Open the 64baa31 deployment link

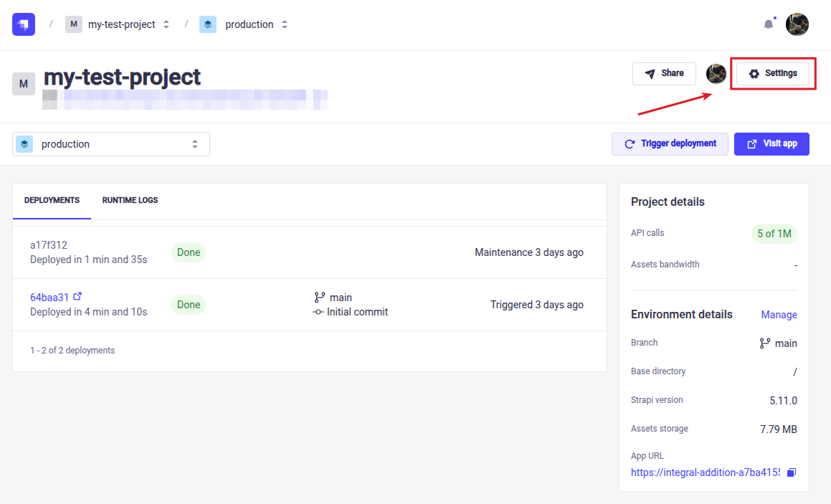49,297
